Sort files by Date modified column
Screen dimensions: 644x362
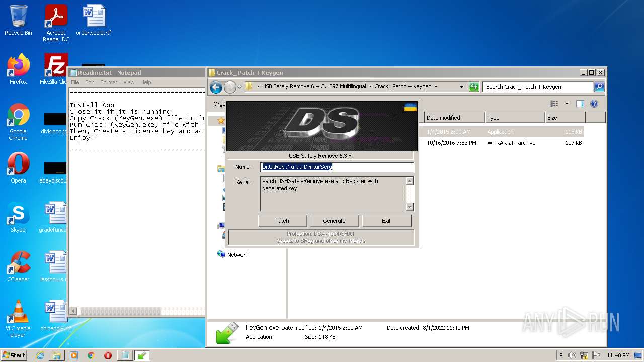point(454,118)
